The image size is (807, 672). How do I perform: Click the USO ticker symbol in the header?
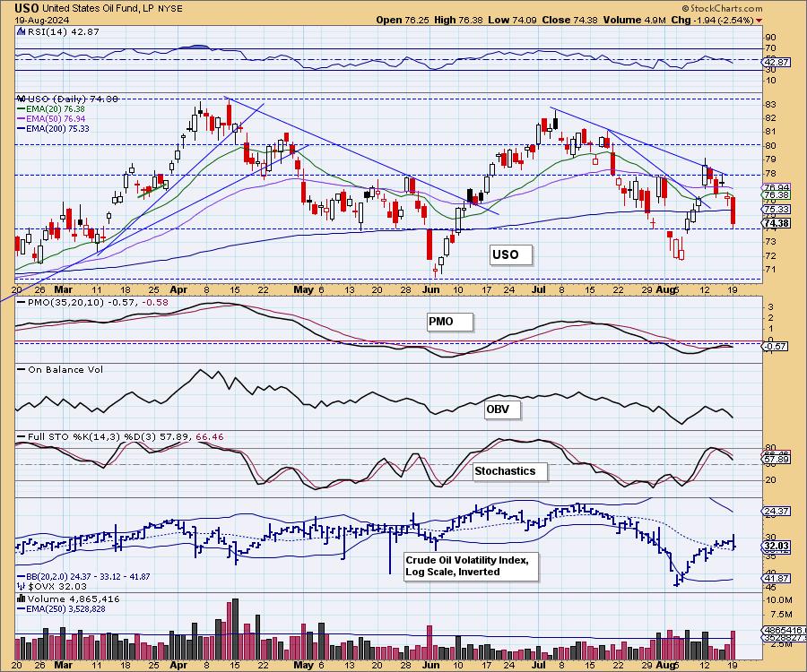tap(26, 8)
